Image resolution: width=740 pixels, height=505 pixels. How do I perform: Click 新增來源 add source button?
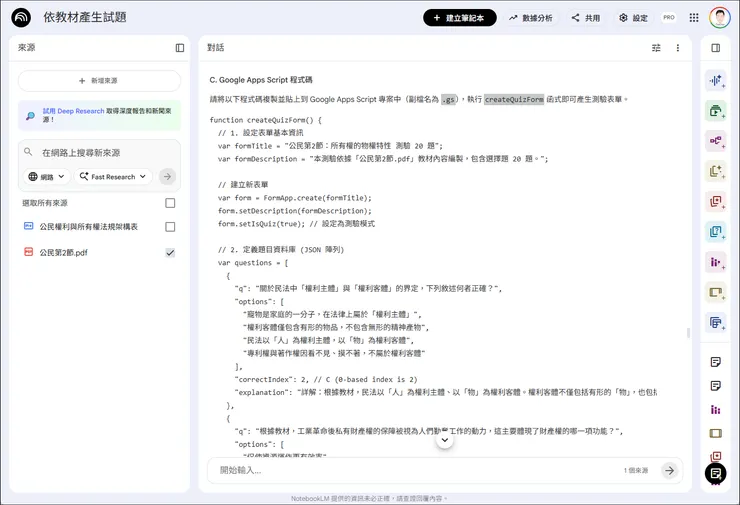(x=99, y=81)
